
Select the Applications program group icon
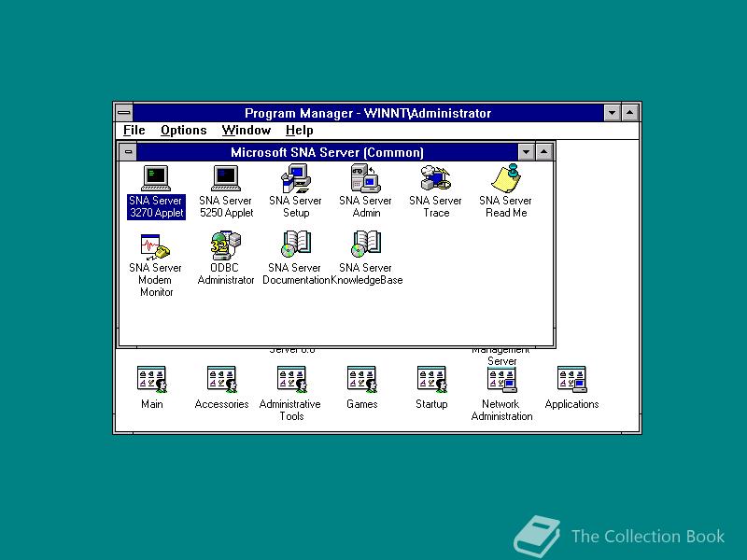pyautogui.click(x=571, y=380)
